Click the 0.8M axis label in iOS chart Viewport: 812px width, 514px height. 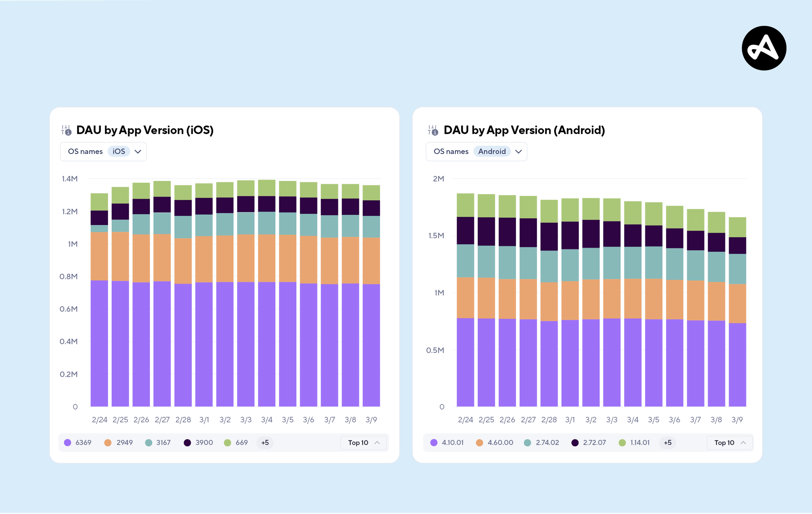[69, 277]
